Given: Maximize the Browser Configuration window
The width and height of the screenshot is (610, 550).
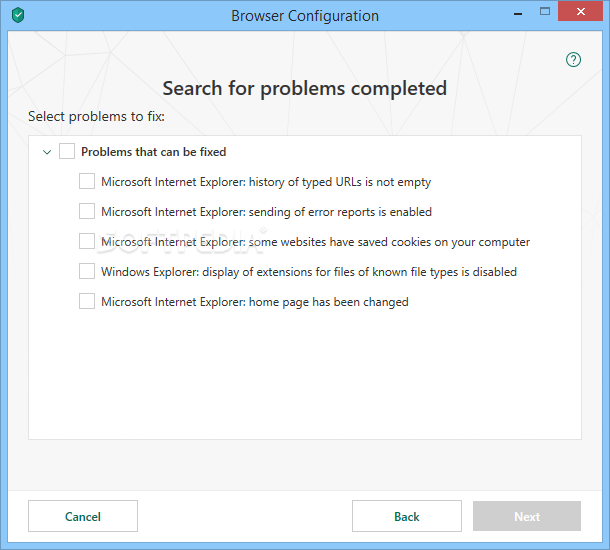Looking at the screenshot, I should (x=545, y=12).
